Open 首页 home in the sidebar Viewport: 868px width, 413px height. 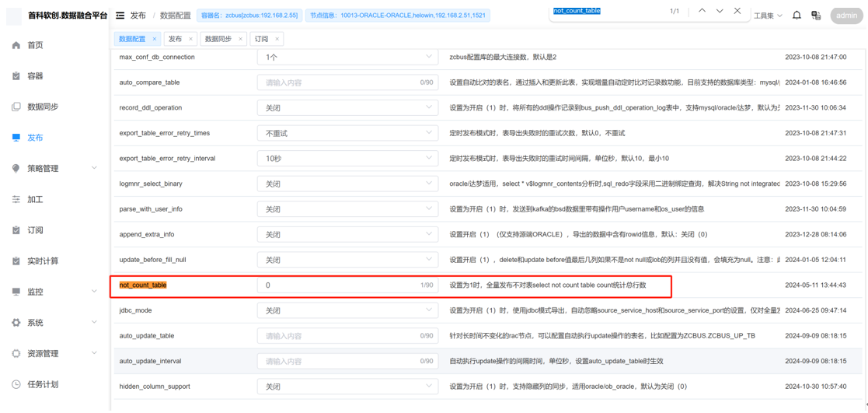(x=35, y=45)
